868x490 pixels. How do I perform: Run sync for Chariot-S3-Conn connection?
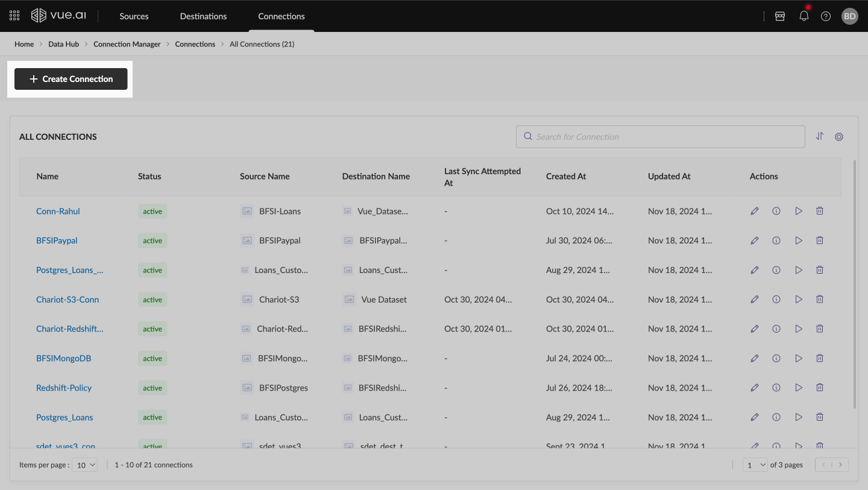[x=799, y=300]
